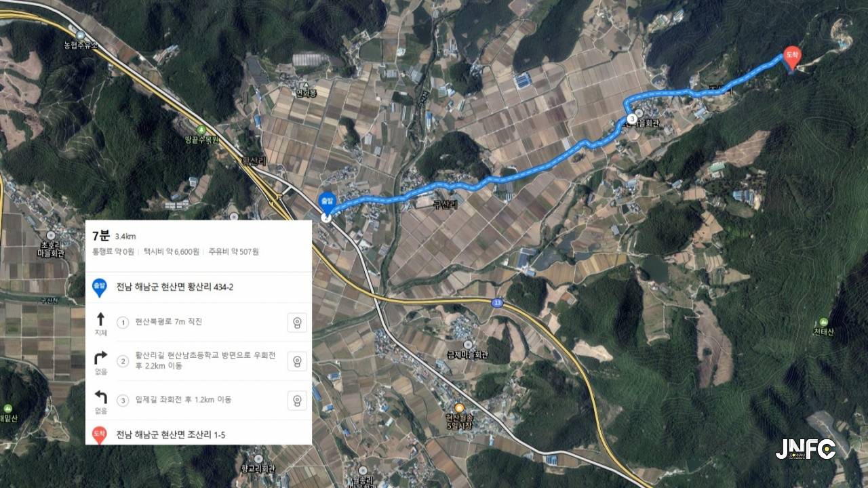
Task: Select the destination address 조산리 1-5 row
Action: pos(199,434)
